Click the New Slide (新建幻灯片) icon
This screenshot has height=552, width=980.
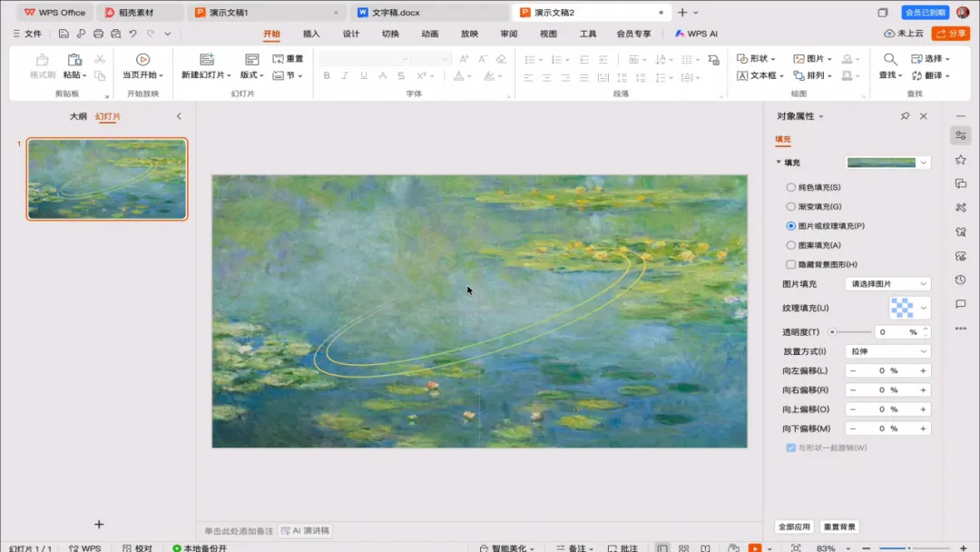(x=207, y=59)
